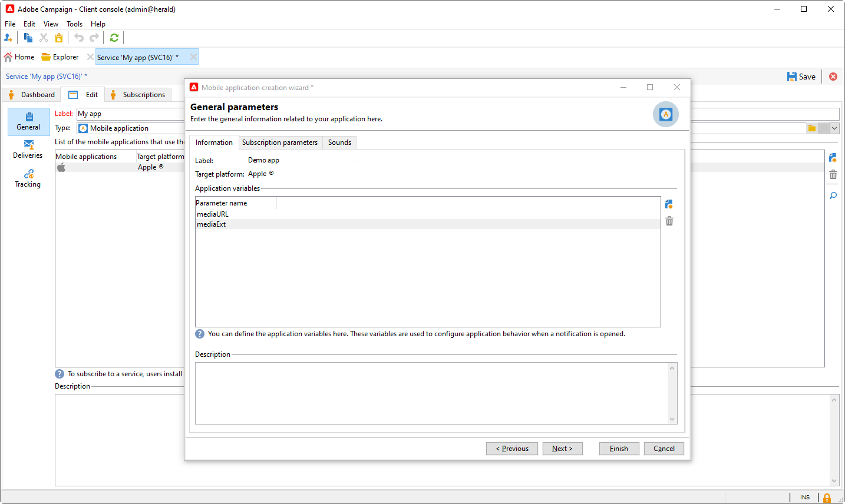
Task: Add an application variable using the wizard's add icon
Action: click(669, 204)
